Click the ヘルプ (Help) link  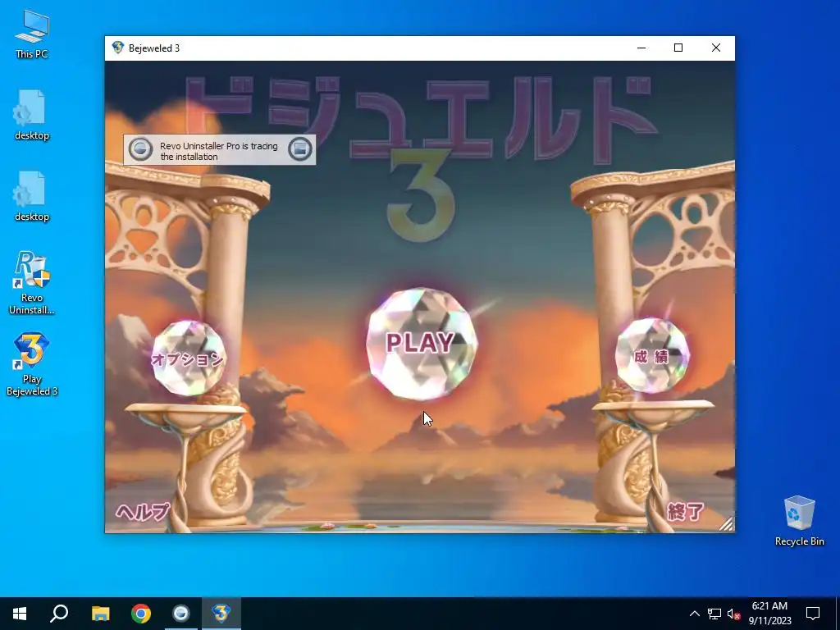(x=143, y=512)
